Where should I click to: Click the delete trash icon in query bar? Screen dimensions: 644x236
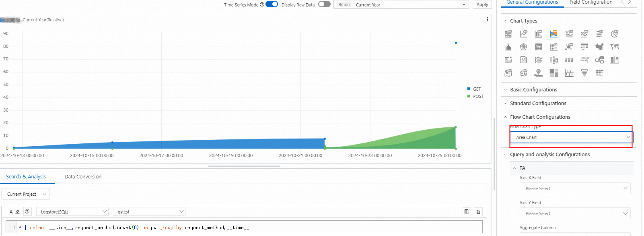pos(478,212)
